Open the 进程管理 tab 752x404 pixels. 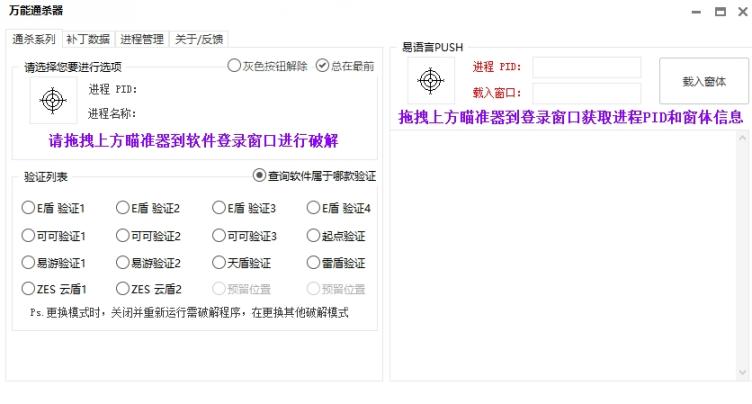pyautogui.click(x=141, y=39)
